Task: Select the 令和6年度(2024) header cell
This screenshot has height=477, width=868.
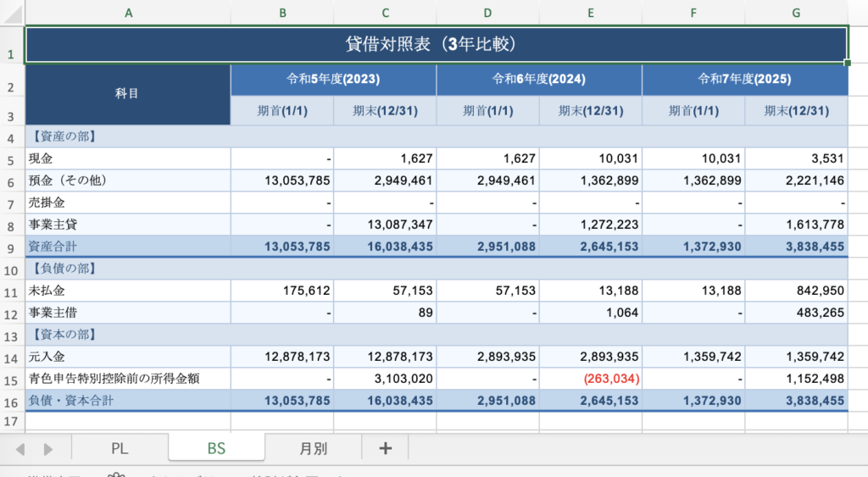Action: tap(539, 80)
